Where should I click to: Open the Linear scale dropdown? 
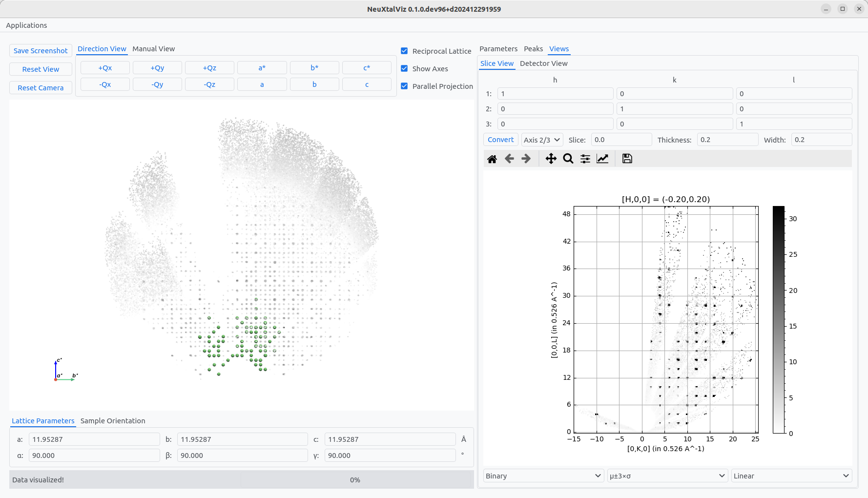791,476
